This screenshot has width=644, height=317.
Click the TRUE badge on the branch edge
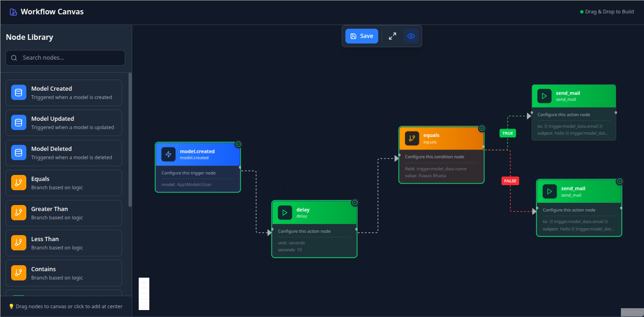tap(508, 133)
